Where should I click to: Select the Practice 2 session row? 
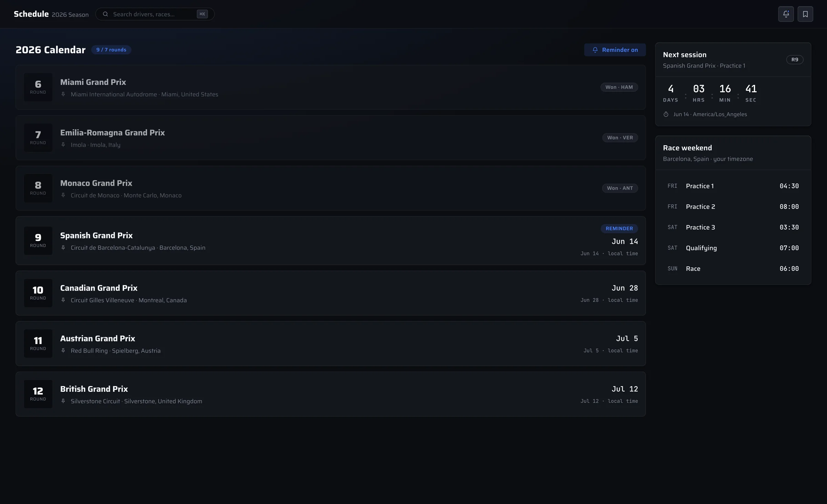[733, 207]
